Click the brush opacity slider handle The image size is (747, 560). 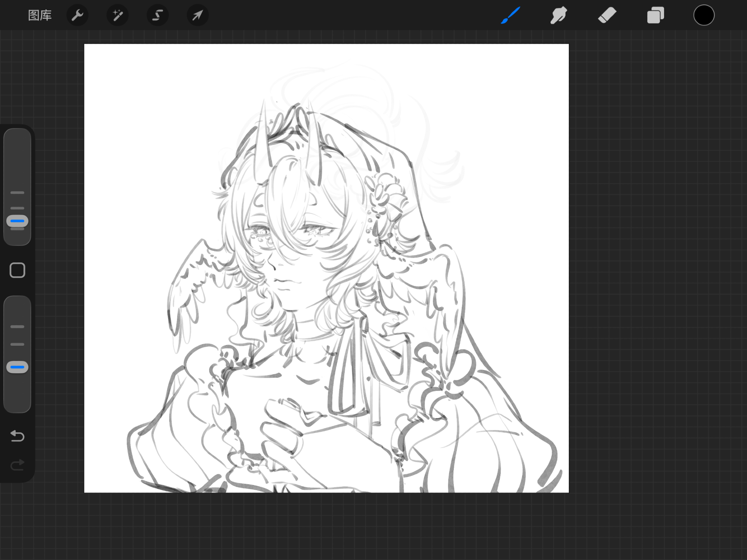coord(17,367)
